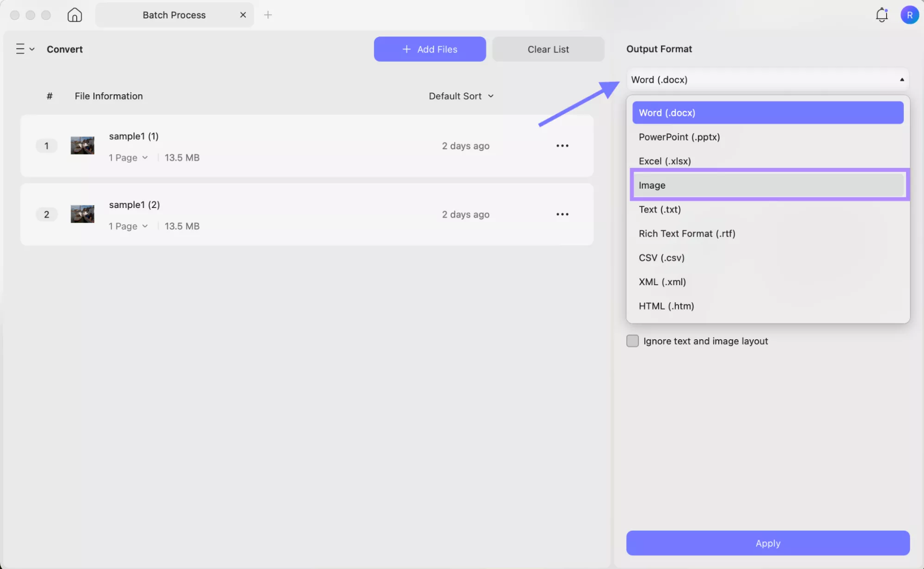
Task: Open more options for sample1 (1)
Action: point(562,146)
